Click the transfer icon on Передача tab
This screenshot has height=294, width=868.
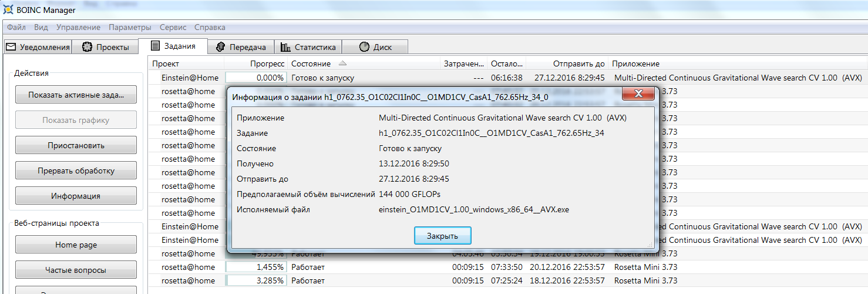(x=220, y=47)
